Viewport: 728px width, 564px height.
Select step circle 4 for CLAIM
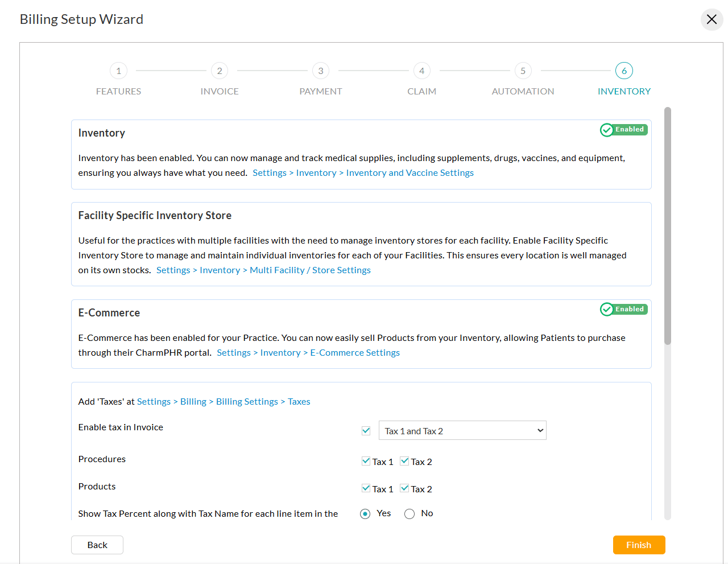coord(421,71)
